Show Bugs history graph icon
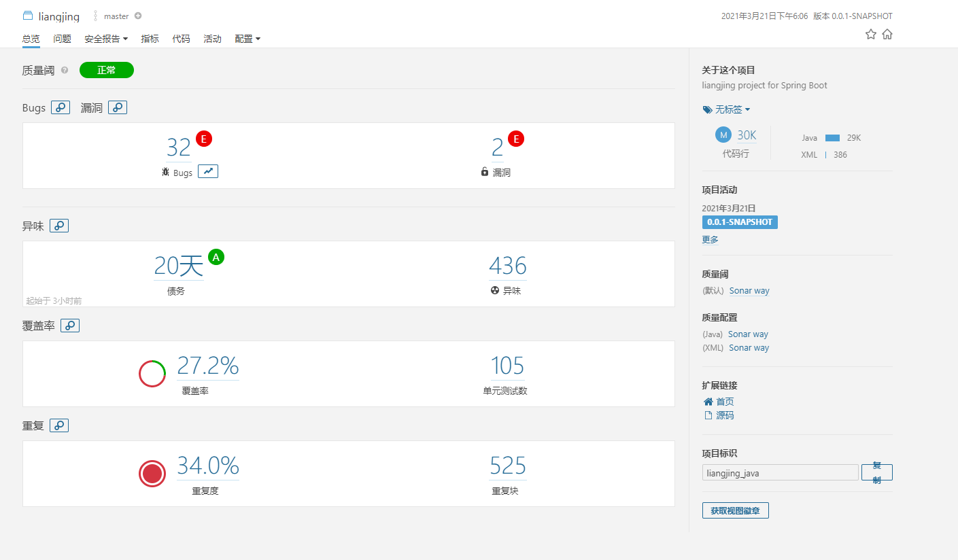The height and width of the screenshot is (560, 958). point(208,172)
